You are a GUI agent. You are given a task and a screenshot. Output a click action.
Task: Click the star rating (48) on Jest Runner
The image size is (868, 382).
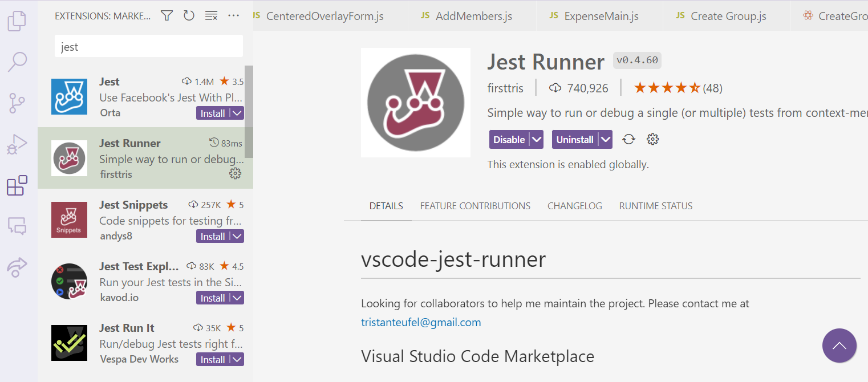[x=678, y=88]
